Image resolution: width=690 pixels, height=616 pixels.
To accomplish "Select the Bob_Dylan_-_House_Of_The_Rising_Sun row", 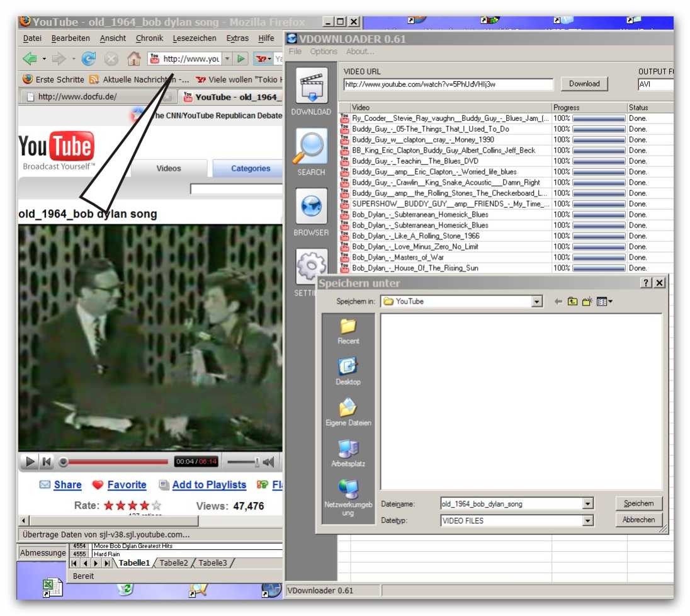I will point(506,268).
